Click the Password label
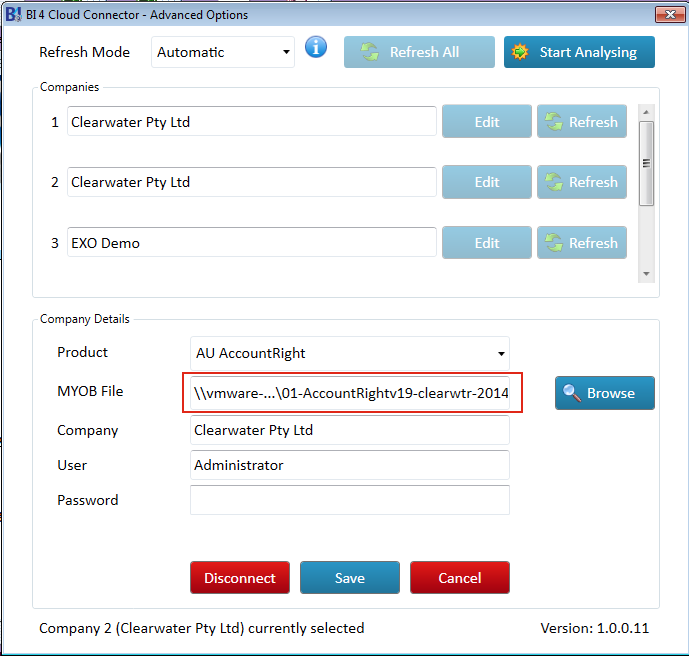Screen dimensions: 689x656 pos(87,500)
